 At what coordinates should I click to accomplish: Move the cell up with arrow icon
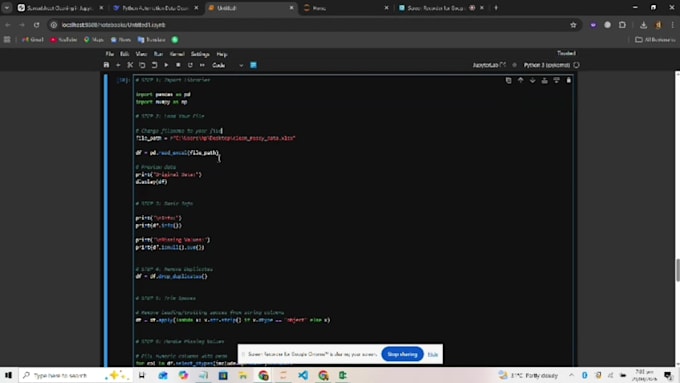520,80
